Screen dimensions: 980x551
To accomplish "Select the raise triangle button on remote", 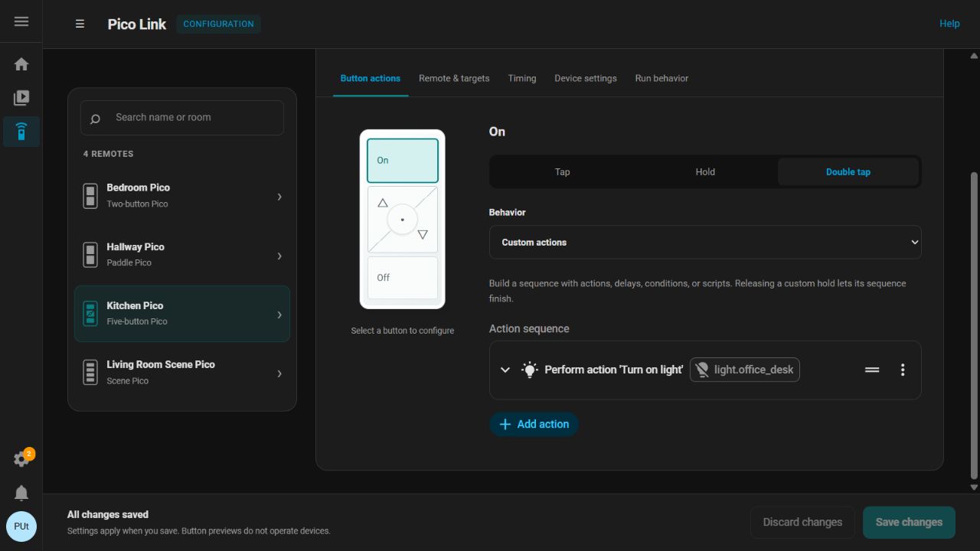I will tap(383, 203).
